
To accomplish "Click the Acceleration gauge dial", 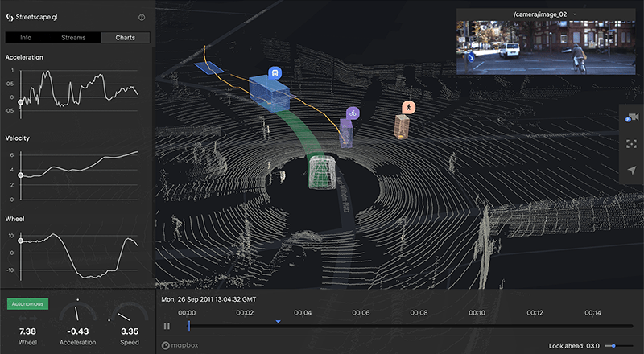I will pyautogui.click(x=77, y=311).
